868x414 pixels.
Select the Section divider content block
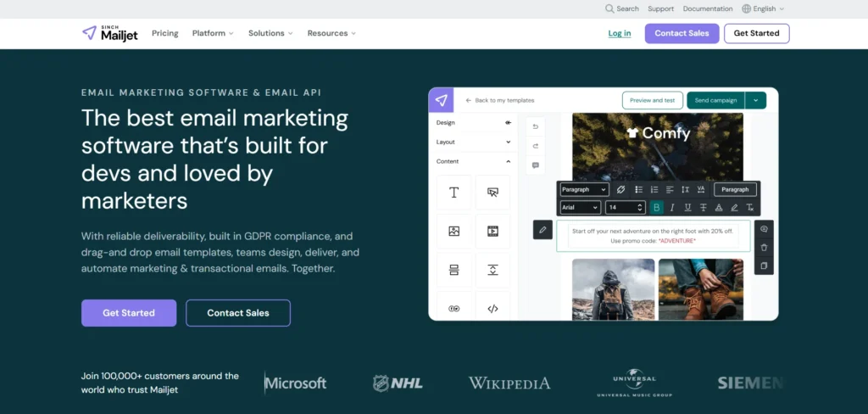[454, 270]
